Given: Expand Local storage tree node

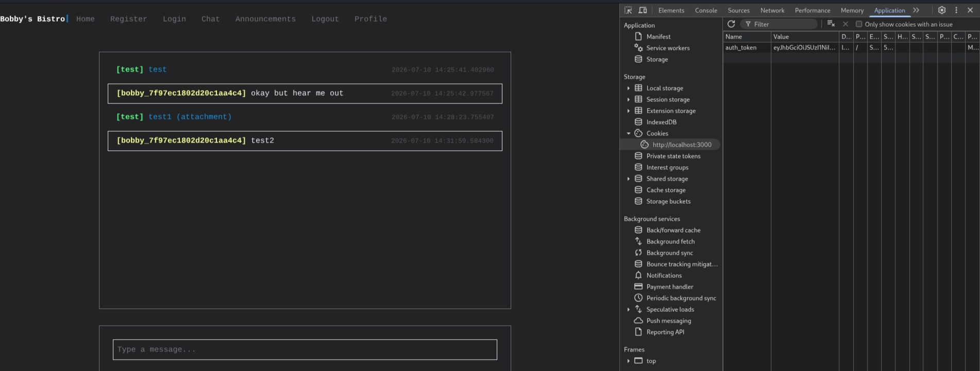Looking at the screenshot, I should (x=628, y=88).
